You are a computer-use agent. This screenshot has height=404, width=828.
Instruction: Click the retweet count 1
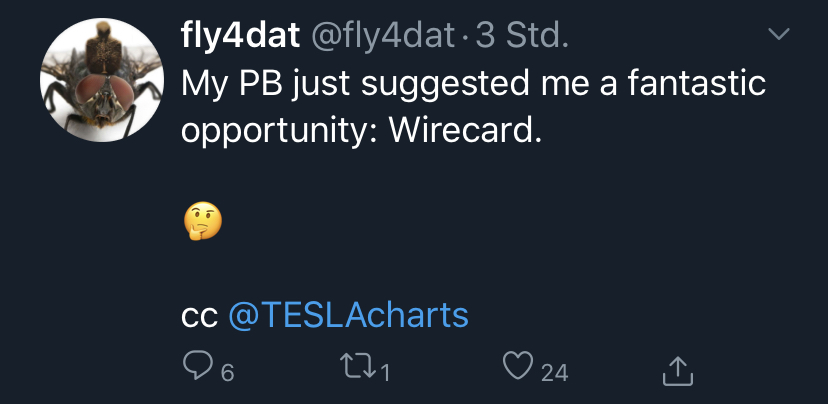[385, 373]
